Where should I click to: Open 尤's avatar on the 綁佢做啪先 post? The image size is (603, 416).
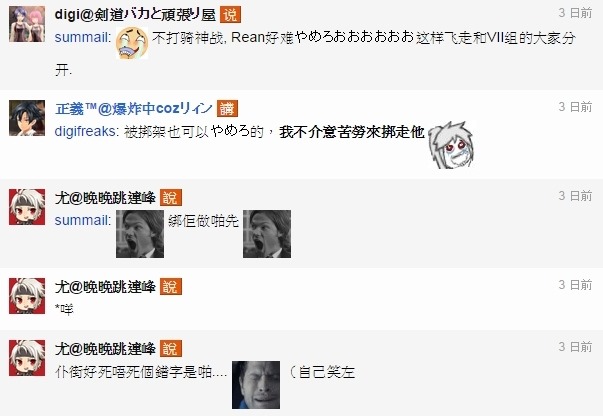pyautogui.click(x=27, y=207)
